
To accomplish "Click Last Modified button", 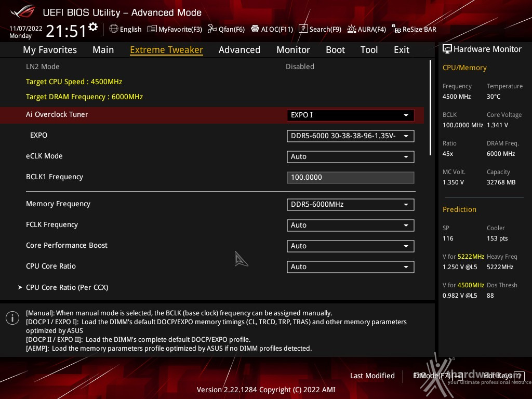I will point(372,376).
